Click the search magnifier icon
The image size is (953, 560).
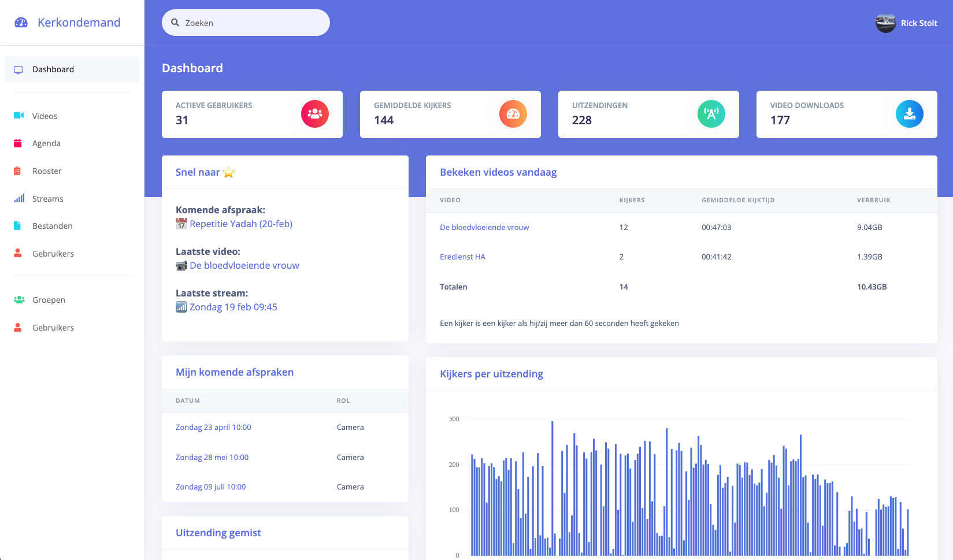click(x=175, y=23)
